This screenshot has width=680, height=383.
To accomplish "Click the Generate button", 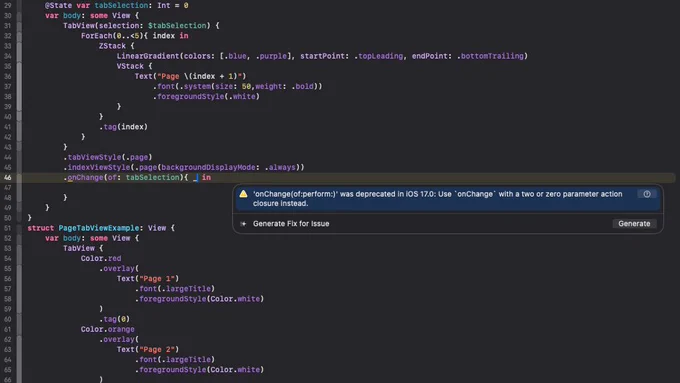I will click(634, 223).
